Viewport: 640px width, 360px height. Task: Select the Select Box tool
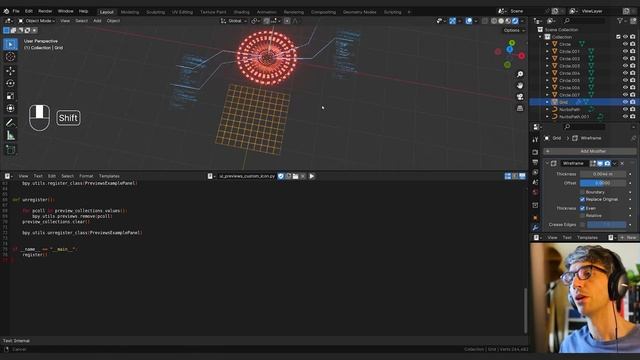click(11, 44)
